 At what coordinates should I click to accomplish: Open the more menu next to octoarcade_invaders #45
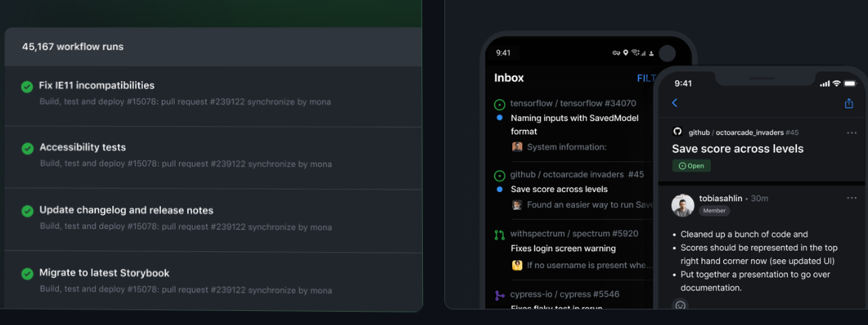pos(852,133)
